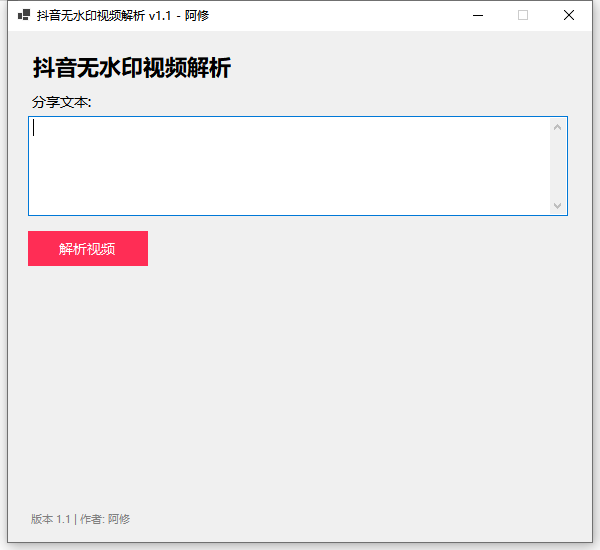Click the 解析视频 button
This screenshot has width=600, height=550.
(x=88, y=248)
